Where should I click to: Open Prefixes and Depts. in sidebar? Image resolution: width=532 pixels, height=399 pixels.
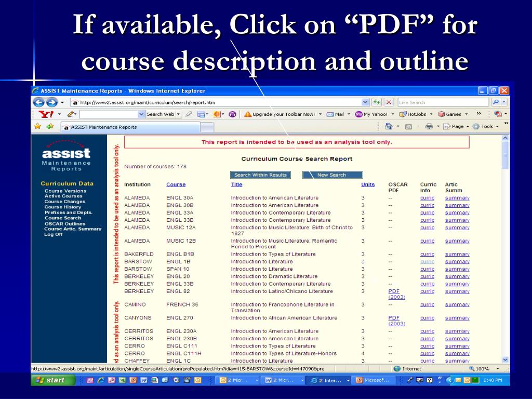pos(68,212)
